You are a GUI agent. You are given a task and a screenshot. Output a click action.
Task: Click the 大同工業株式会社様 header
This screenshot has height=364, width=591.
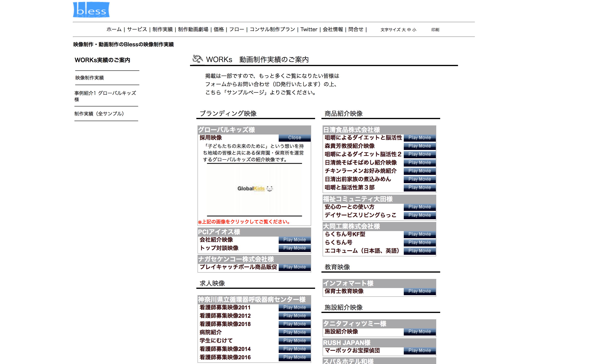tap(379, 227)
